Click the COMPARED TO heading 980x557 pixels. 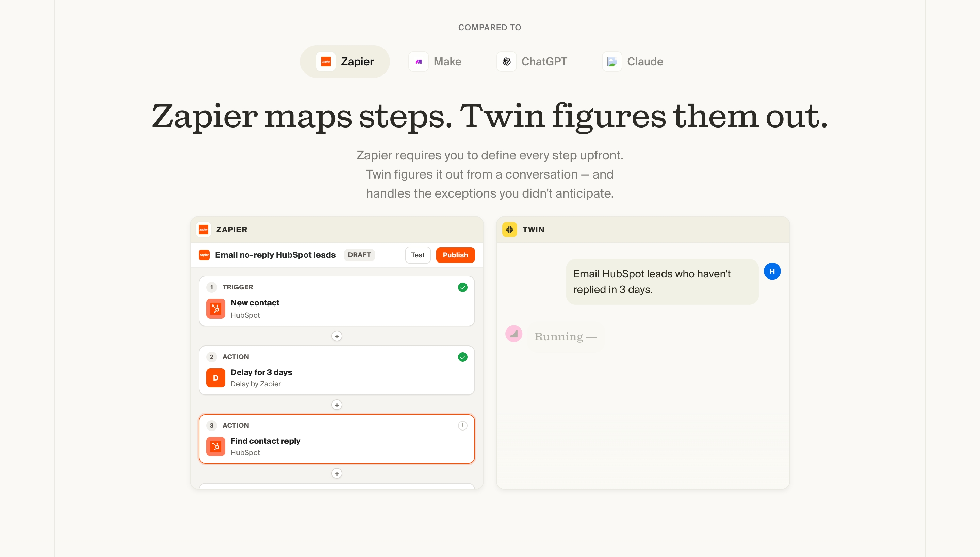(490, 27)
